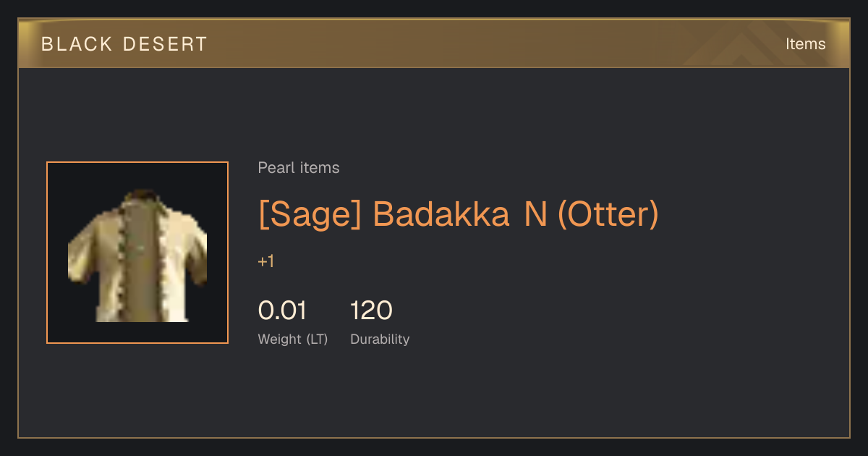Viewport: 868px width, 456px height.
Task: Click the dark card background below the stats
Action: click(434, 394)
